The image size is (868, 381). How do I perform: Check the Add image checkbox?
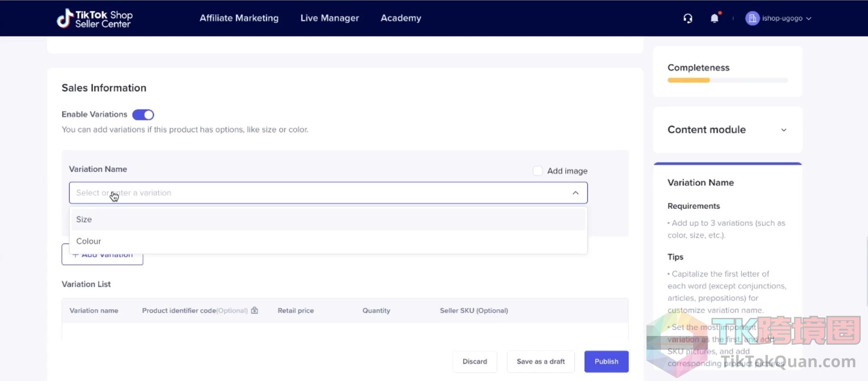click(x=538, y=171)
